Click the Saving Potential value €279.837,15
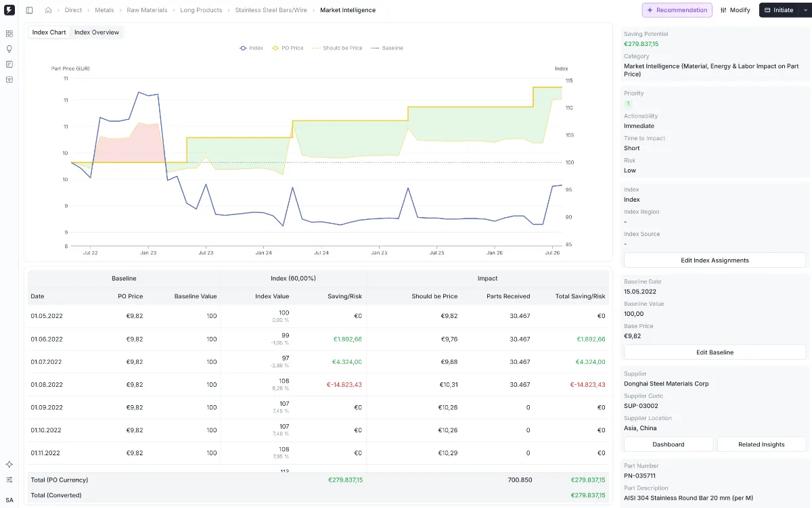 [641, 44]
